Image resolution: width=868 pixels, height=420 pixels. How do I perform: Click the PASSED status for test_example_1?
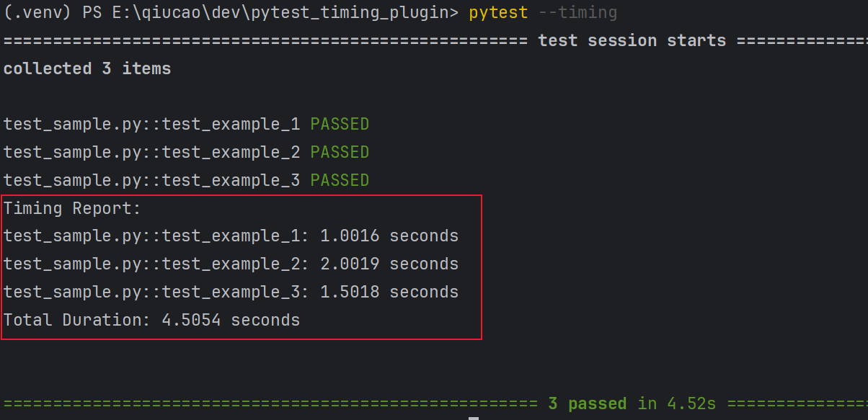tap(340, 124)
